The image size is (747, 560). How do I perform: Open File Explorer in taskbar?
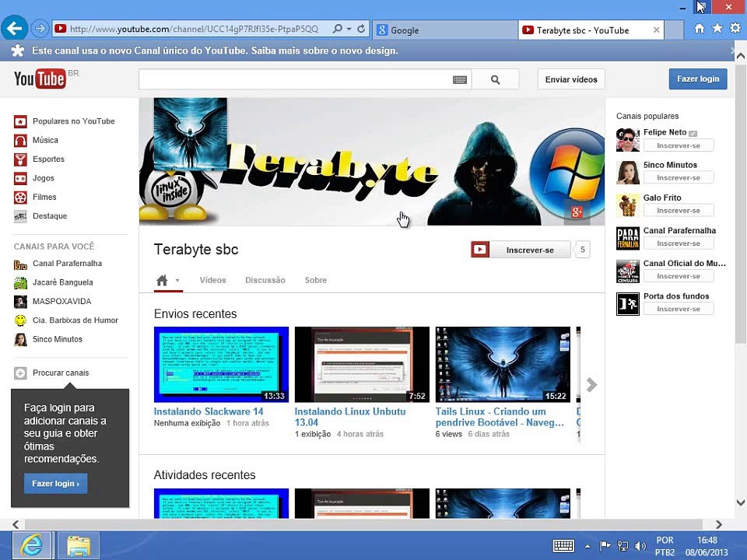tap(79, 546)
